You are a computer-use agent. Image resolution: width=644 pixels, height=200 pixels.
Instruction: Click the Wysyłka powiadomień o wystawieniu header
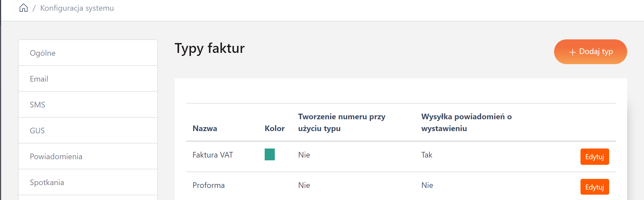(466, 123)
